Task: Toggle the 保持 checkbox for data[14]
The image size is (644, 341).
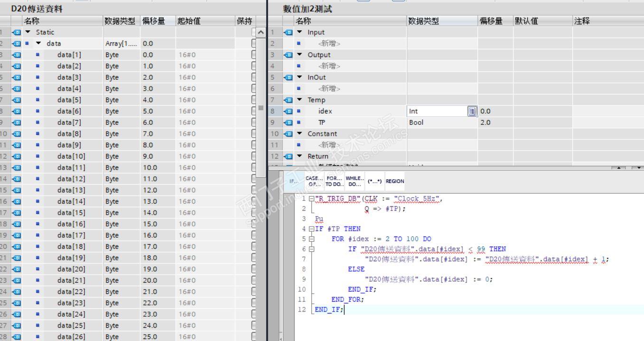Action: tap(254, 201)
